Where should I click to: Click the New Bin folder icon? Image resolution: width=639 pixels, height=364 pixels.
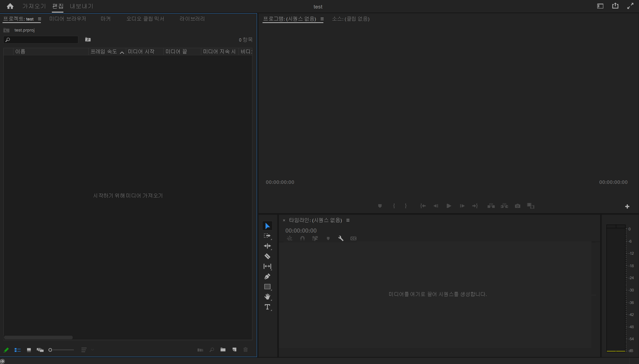[x=223, y=350]
